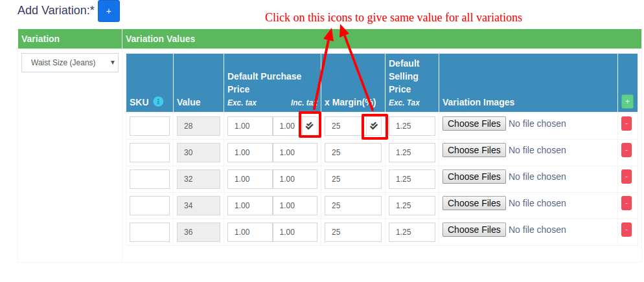The width and height of the screenshot is (644, 282).
Task: Click the margin field in row 28
Action: point(344,126)
